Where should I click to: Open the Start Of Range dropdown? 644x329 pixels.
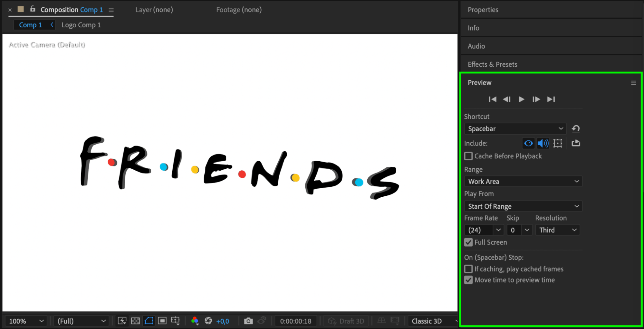click(523, 206)
